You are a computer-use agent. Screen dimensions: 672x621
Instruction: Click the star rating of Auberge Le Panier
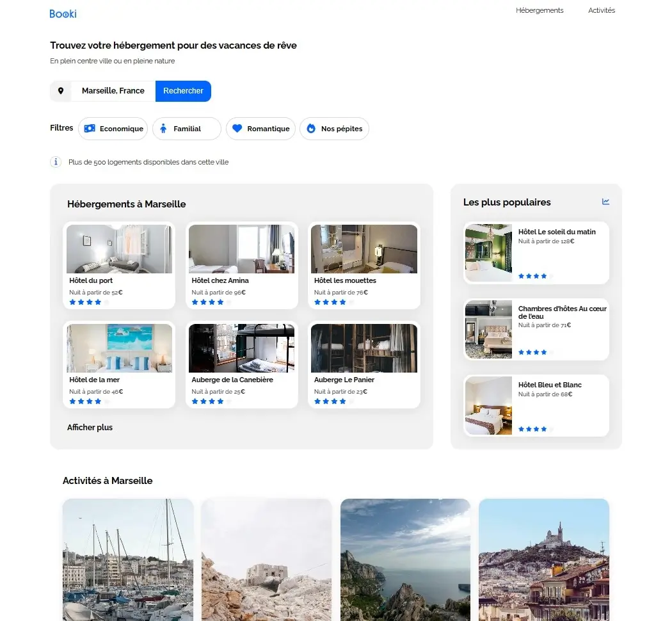coord(334,401)
